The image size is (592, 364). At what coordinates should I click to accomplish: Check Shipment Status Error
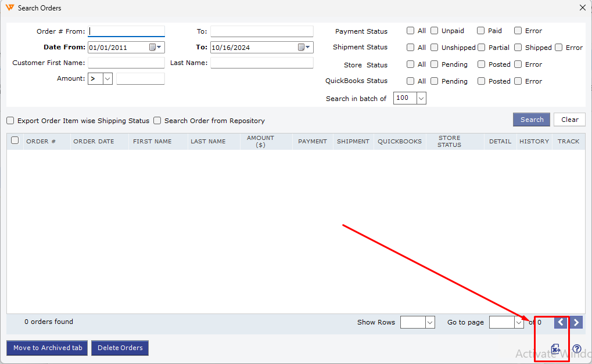[x=559, y=47]
